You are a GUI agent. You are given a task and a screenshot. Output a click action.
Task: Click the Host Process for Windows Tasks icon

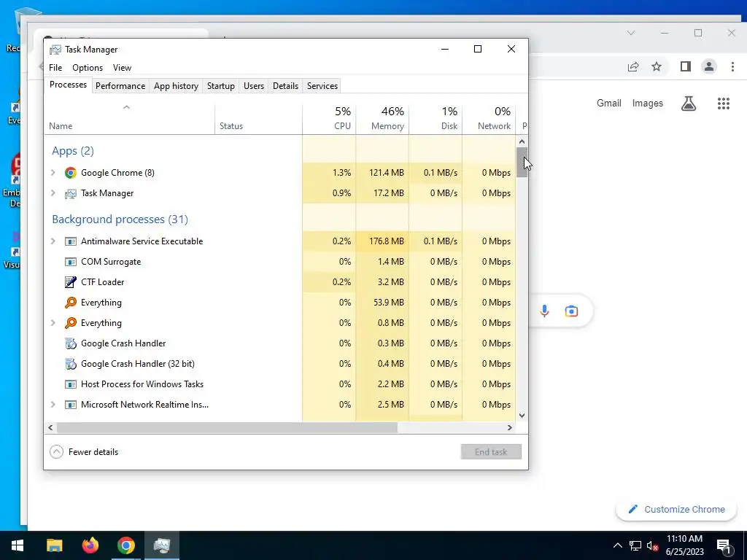tap(71, 384)
